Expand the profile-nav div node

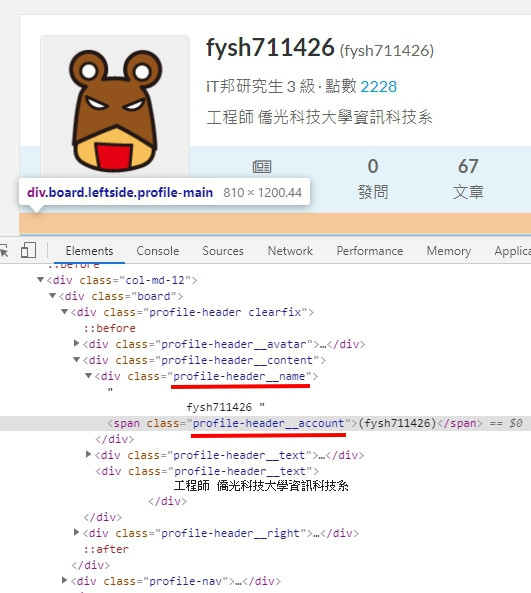(x=64, y=580)
